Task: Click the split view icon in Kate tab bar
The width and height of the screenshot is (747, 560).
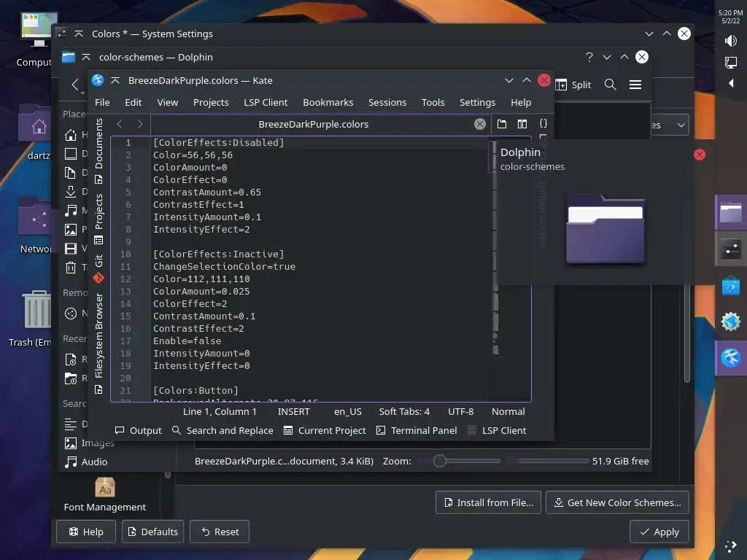Action: (522, 124)
